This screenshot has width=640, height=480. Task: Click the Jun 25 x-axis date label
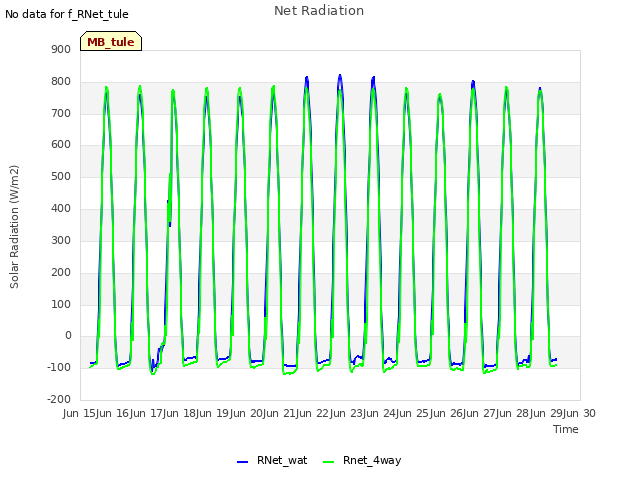[x=413, y=413]
